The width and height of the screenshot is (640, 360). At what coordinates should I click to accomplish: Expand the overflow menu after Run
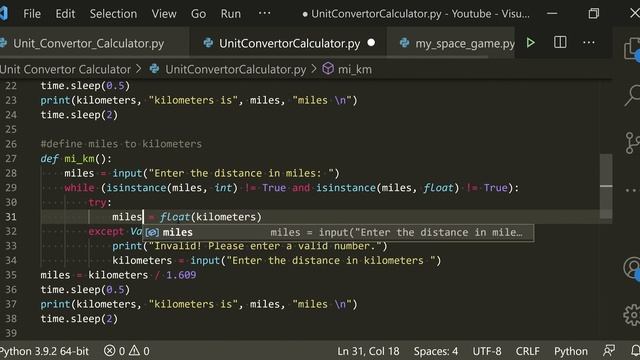(x=264, y=13)
